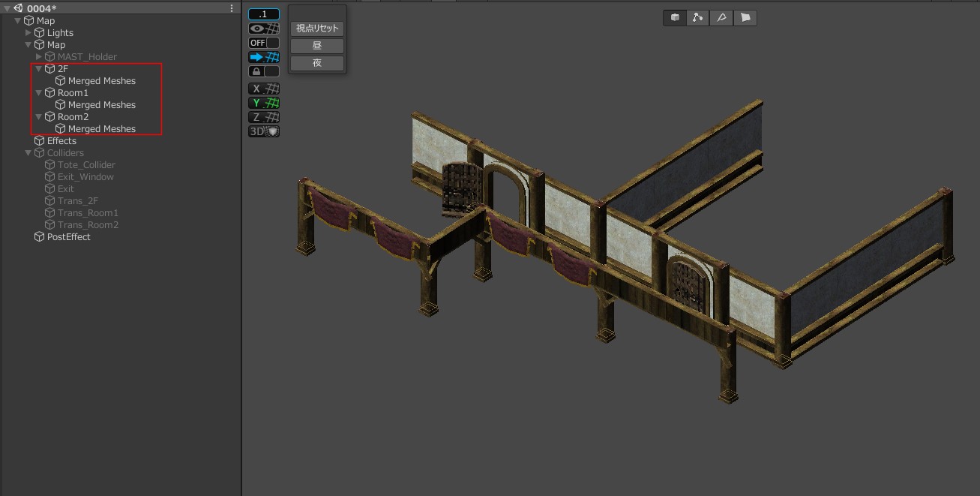The width and height of the screenshot is (980, 496).
Task: Click the 夜 night button
Action: point(317,63)
